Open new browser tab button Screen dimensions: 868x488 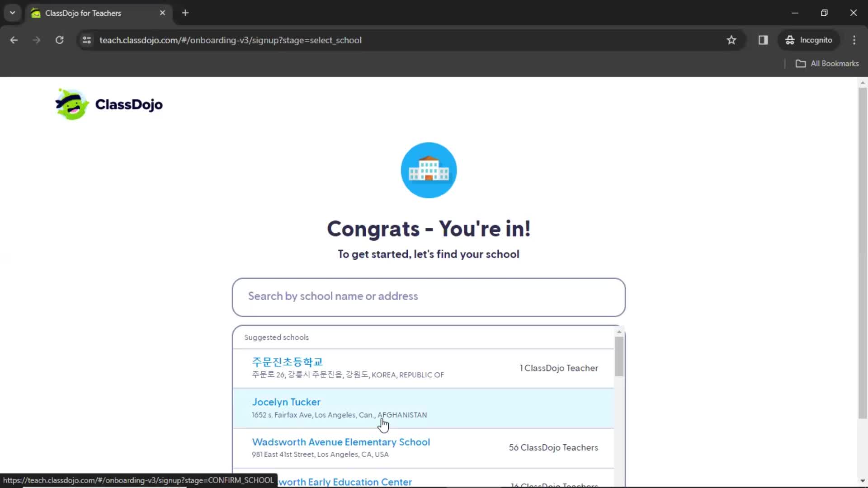pyautogui.click(x=185, y=13)
